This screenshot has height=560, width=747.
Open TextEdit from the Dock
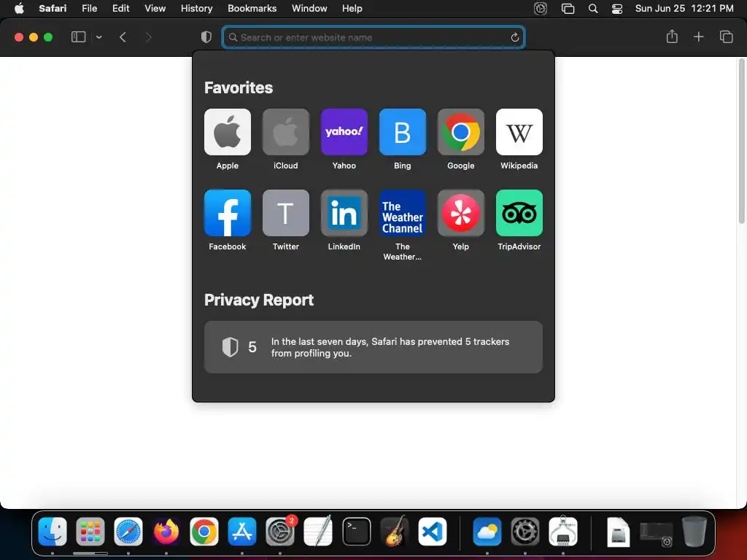pos(318,532)
